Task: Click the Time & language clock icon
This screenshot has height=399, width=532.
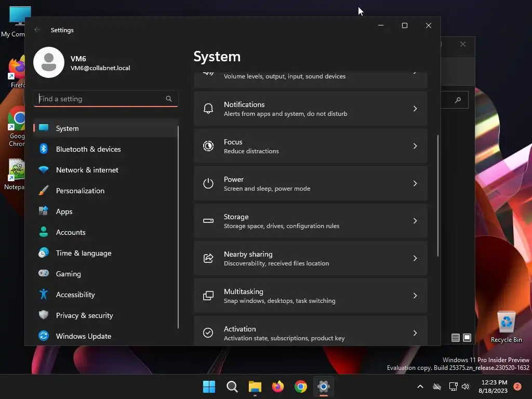Action: tap(44, 253)
